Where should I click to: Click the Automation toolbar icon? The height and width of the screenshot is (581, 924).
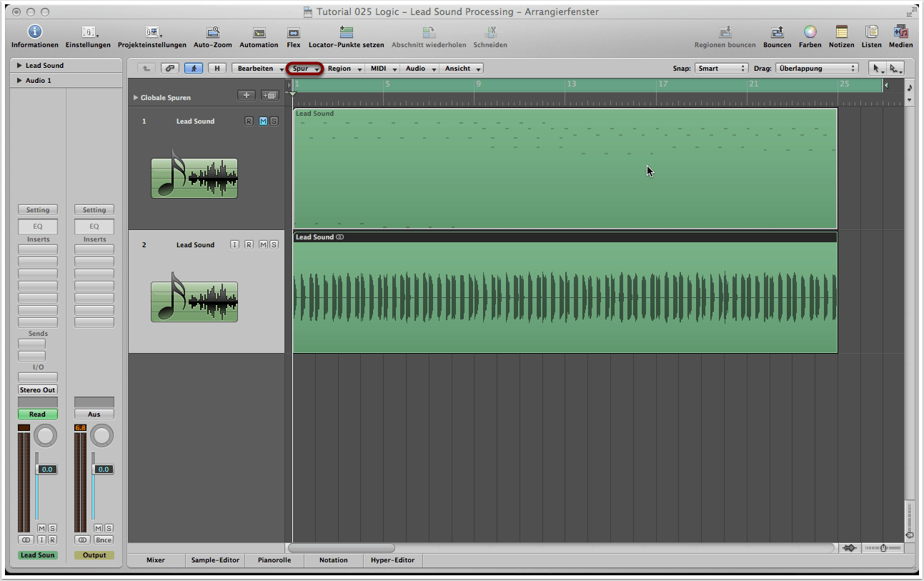[259, 32]
